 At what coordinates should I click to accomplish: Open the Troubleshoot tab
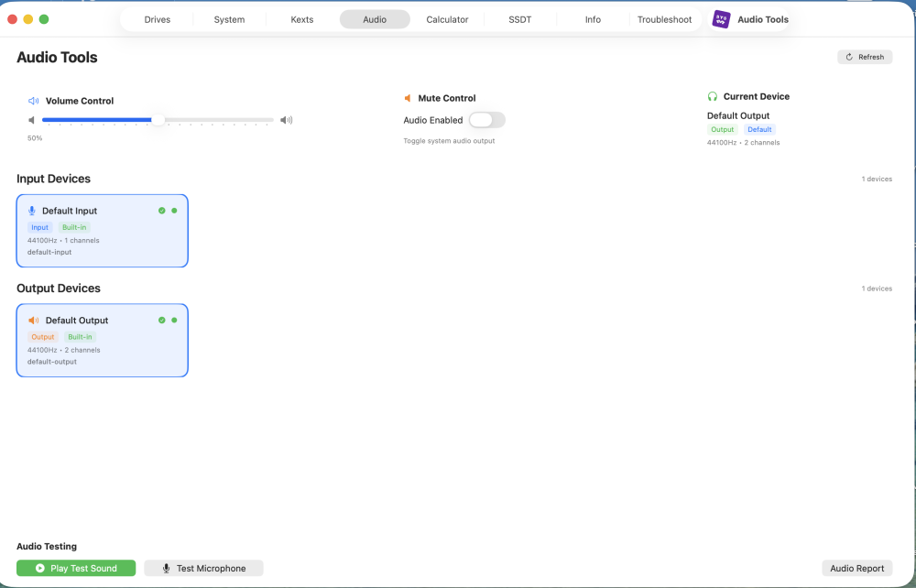pos(664,19)
